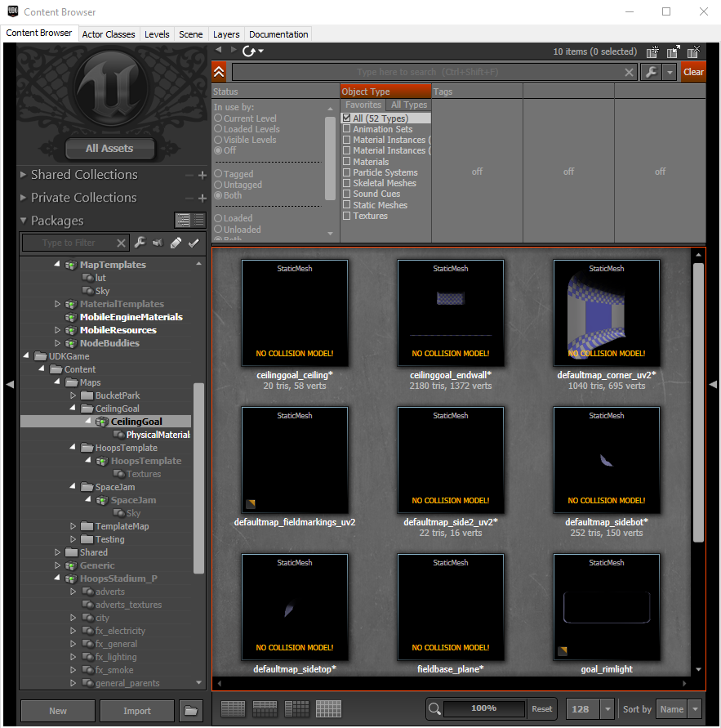Adjust the 100% zoom slider
The height and width of the screenshot is (728, 721).
pos(483,708)
